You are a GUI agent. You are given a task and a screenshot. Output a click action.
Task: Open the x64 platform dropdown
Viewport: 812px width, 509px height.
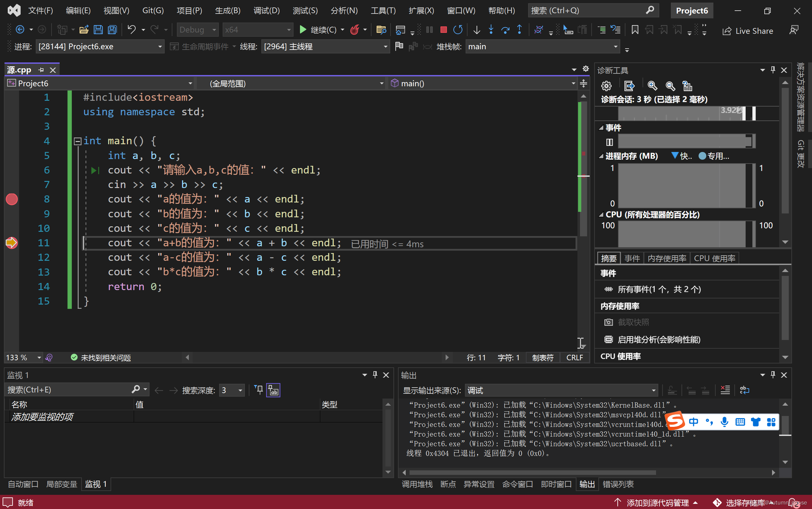(288, 30)
